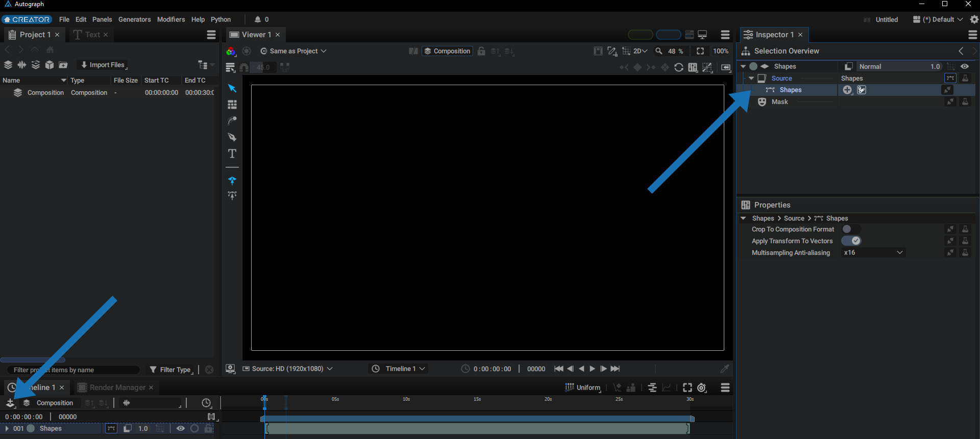Toggle Shapes layer solo circle in timeline
Viewport: 980px width, 439px height.
tap(194, 428)
